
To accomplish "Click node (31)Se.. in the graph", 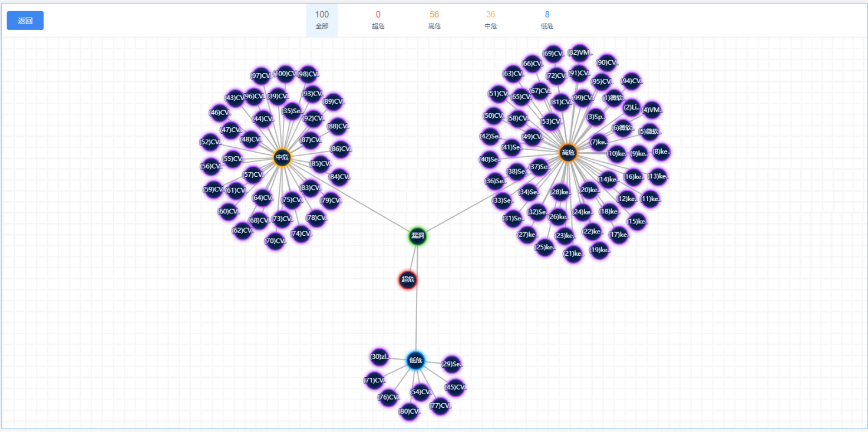I will pos(513,219).
